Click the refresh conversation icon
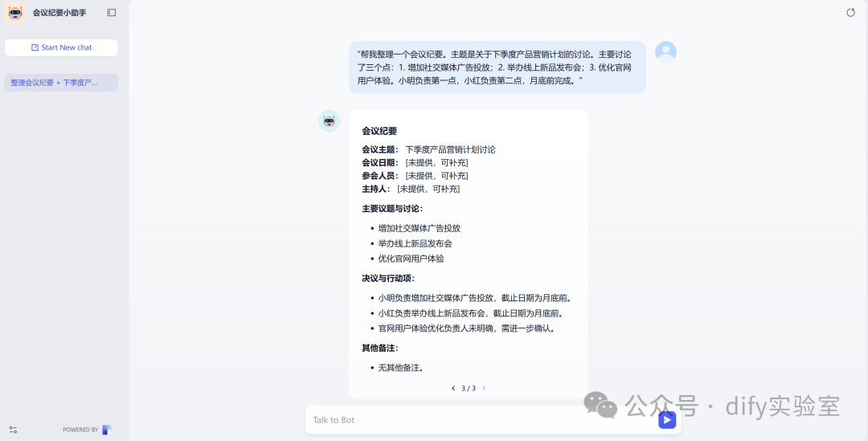The width and height of the screenshot is (868, 441). pyautogui.click(x=851, y=13)
